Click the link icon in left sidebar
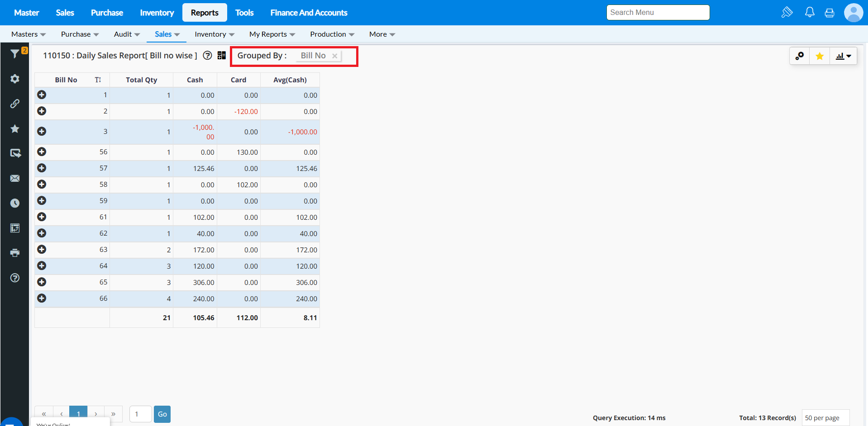The image size is (868, 426). [x=15, y=104]
